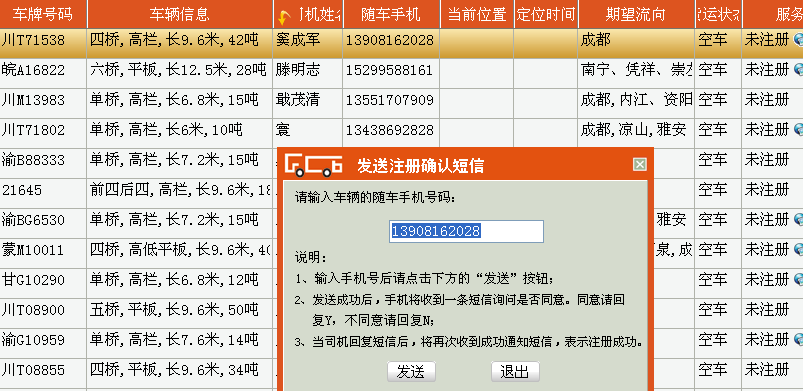Sort by 定位时间 column header
Screen dimensions: 803x391
pyautogui.click(x=546, y=14)
